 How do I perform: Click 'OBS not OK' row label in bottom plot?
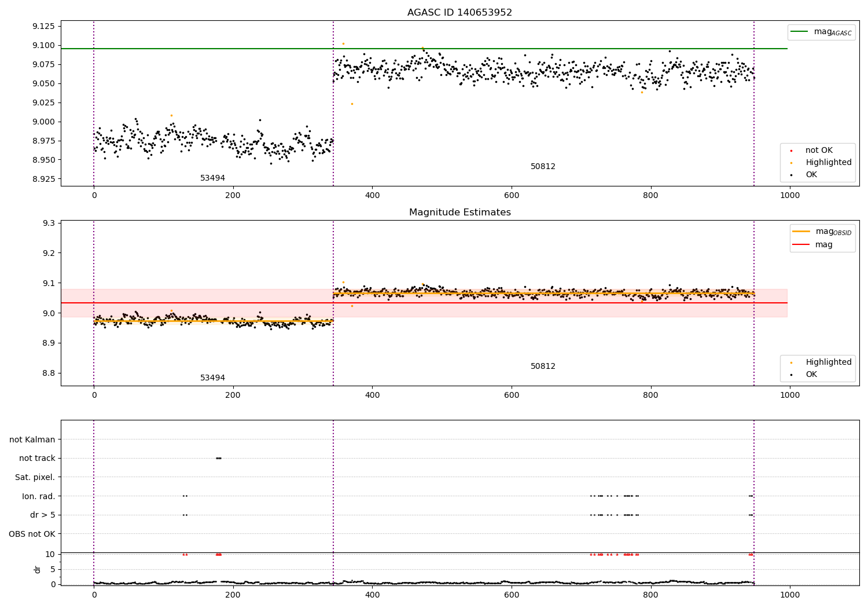click(x=32, y=534)
